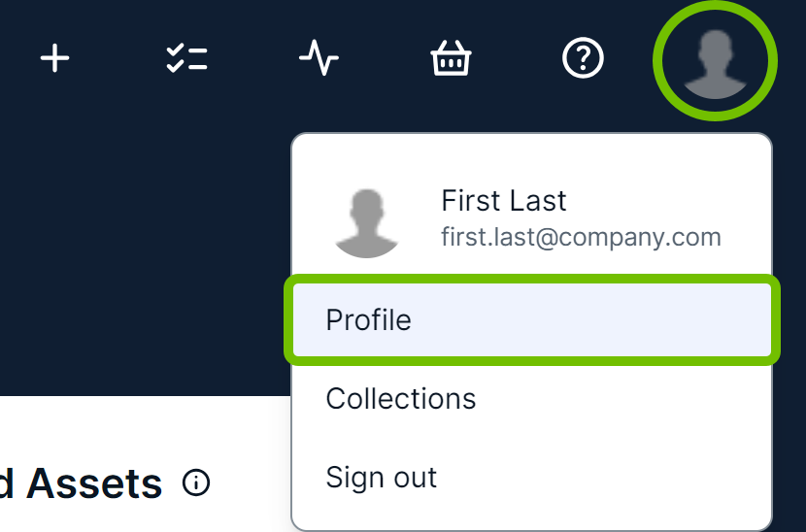The height and width of the screenshot is (532, 806).
Task: Click the avatar picture inside account menu
Action: tap(367, 222)
